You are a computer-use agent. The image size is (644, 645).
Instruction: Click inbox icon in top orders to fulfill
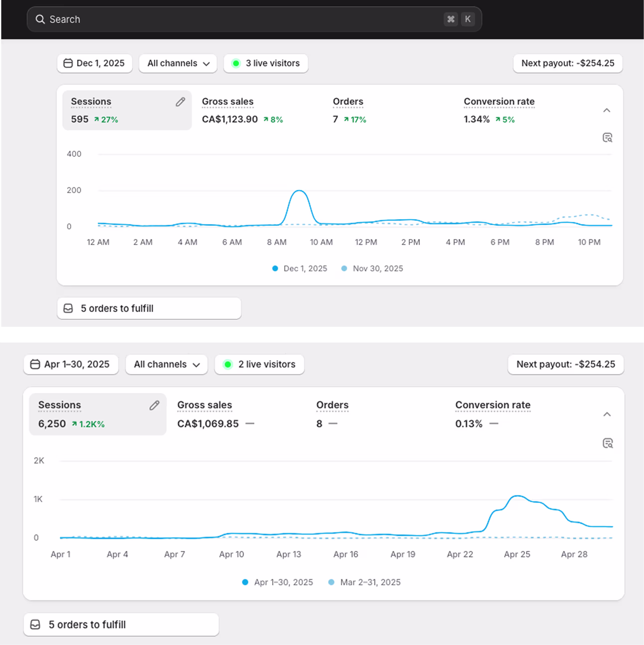[68, 308]
